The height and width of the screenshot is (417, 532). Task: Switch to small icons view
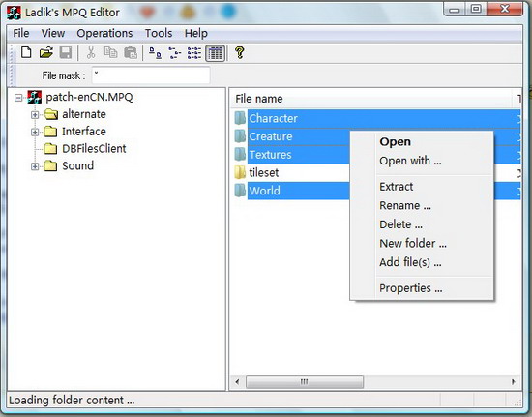point(175,53)
